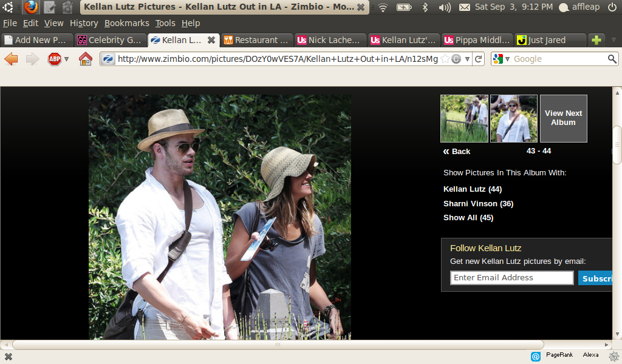Bookmark page with the star icon
The width and height of the screenshot is (622, 364).
pyautogui.click(x=445, y=59)
